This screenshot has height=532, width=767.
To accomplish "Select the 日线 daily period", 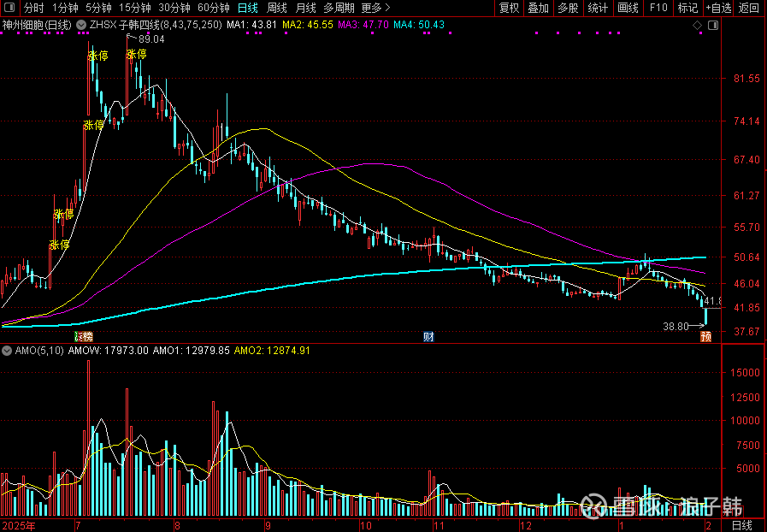I will 247,8.
